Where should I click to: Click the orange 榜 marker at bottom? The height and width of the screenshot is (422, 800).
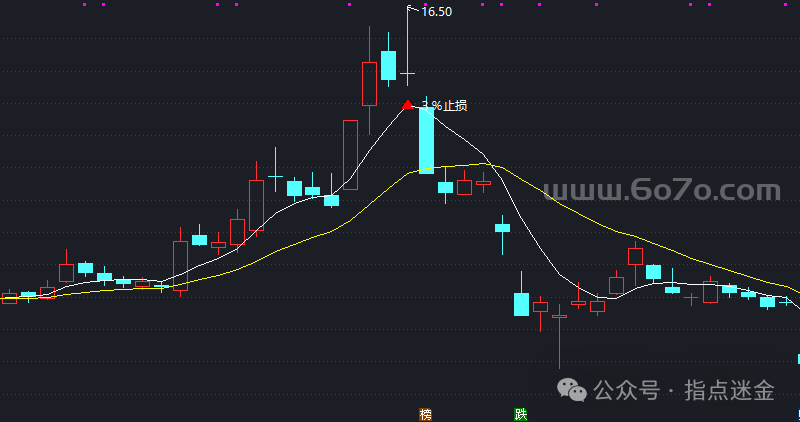coord(426,414)
